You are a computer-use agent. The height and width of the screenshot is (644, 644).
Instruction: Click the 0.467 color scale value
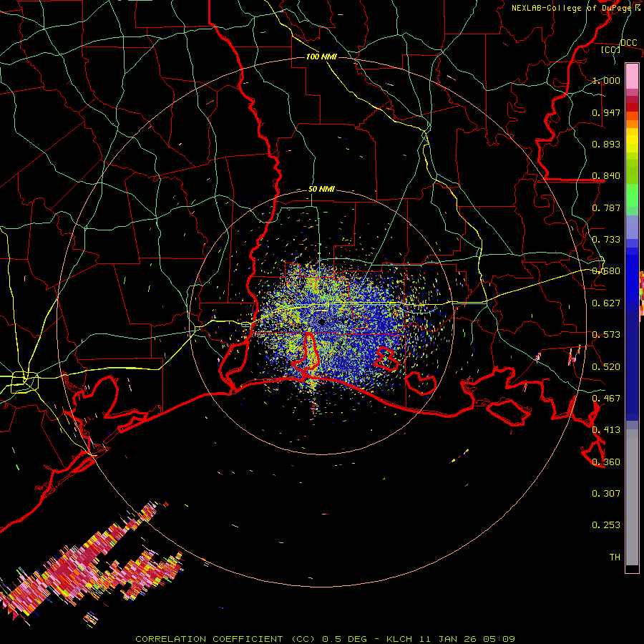click(606, 399)
